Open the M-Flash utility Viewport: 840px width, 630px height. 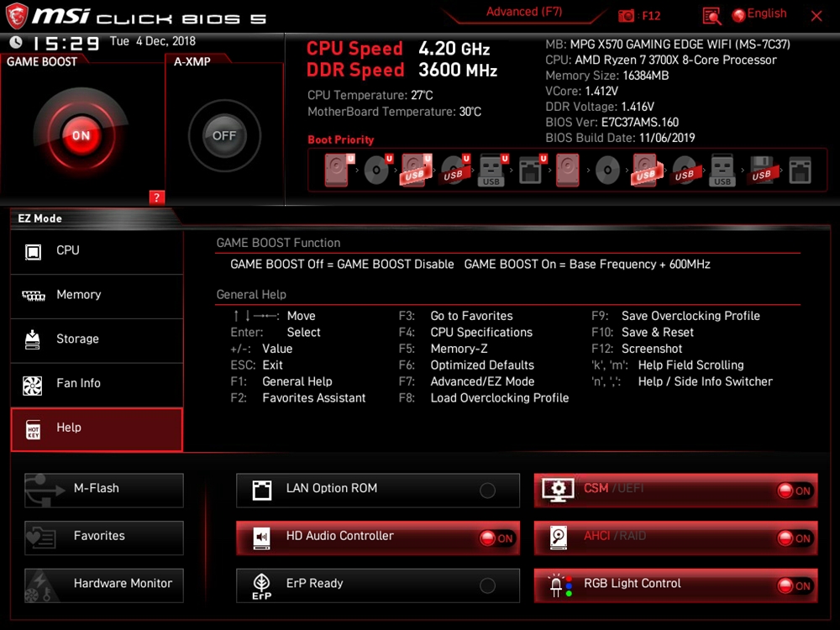click(104, 490)
